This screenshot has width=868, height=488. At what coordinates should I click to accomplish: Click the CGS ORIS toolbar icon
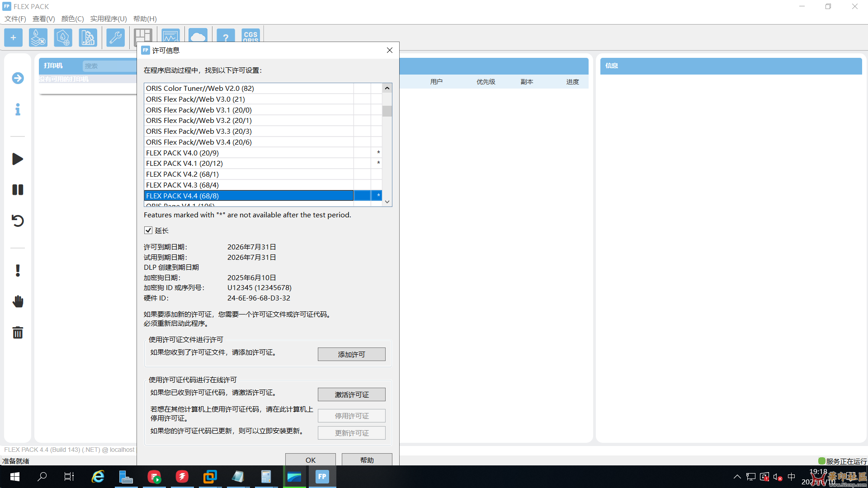coord(250,36)
